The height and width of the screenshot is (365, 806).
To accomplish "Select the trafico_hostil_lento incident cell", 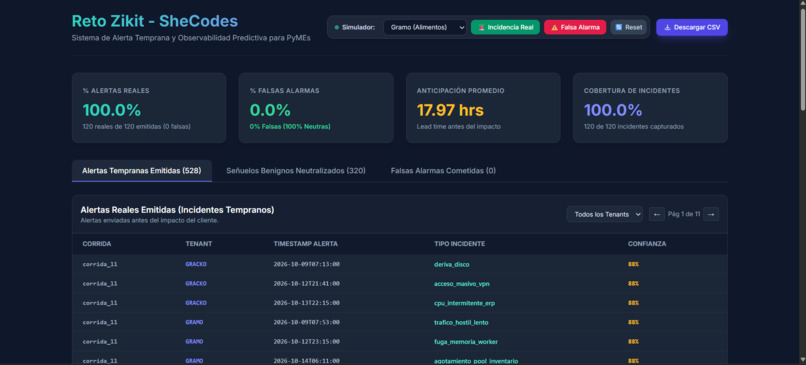I will click(461, 322).
